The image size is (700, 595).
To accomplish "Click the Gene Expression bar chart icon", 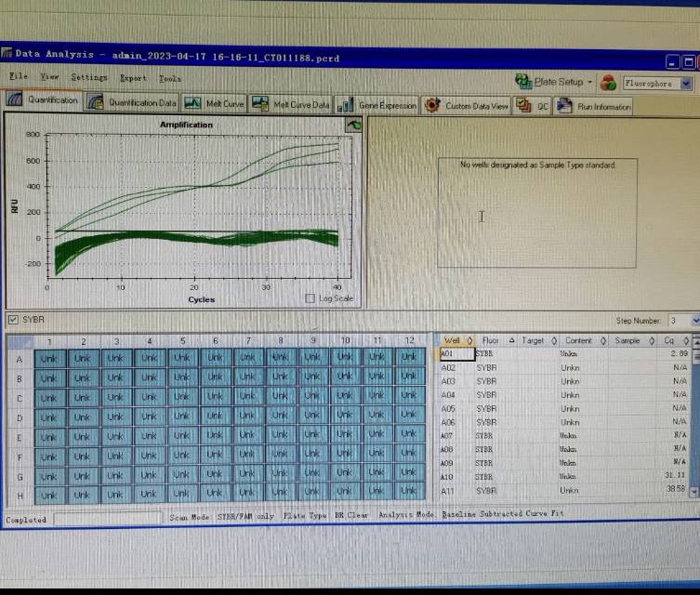I will 346,105.
